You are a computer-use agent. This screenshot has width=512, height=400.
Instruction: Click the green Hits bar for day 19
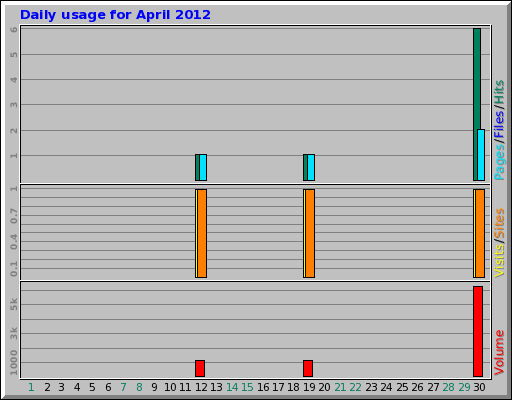[x=305, y=168]
